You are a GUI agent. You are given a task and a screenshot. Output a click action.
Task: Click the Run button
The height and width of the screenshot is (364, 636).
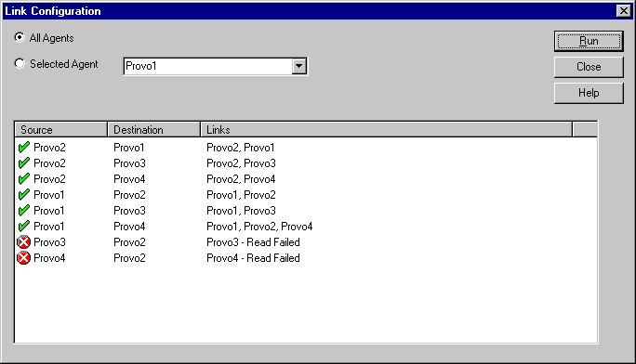[x=589, y=41]
